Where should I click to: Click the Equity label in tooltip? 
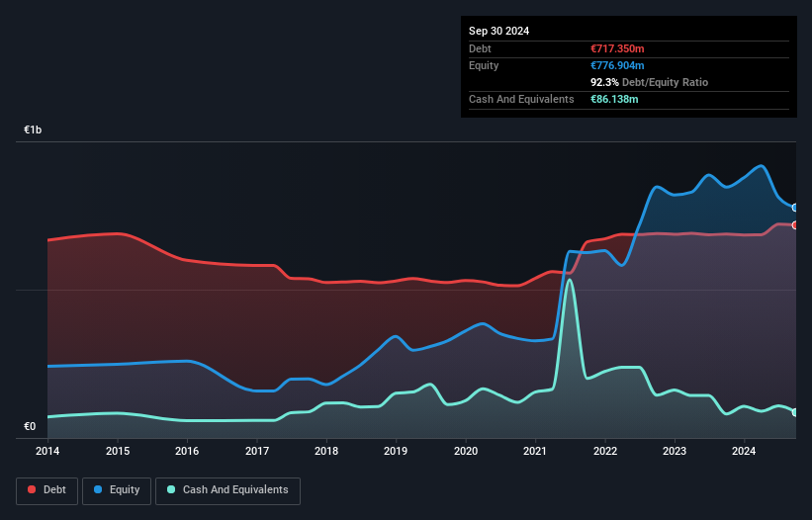484,65
